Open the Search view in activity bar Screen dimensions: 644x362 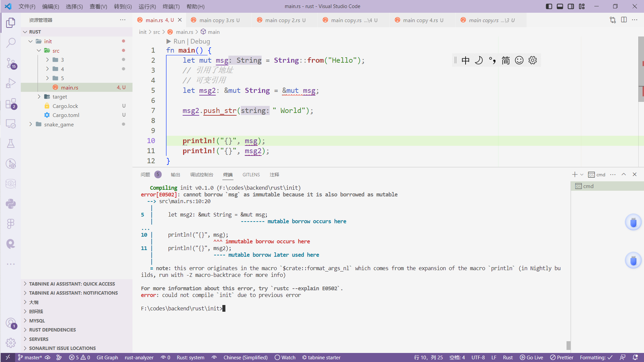pos(11,43)
